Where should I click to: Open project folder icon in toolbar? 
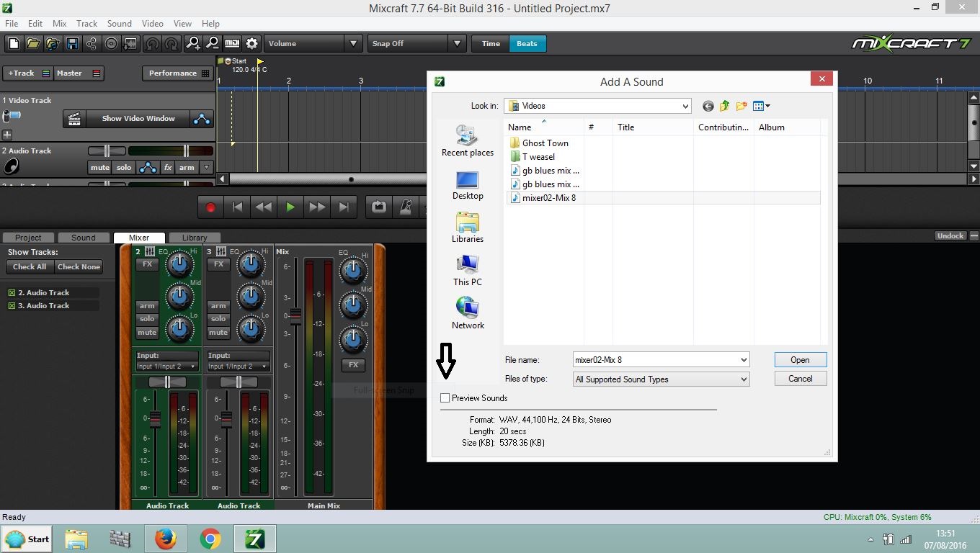32,44
